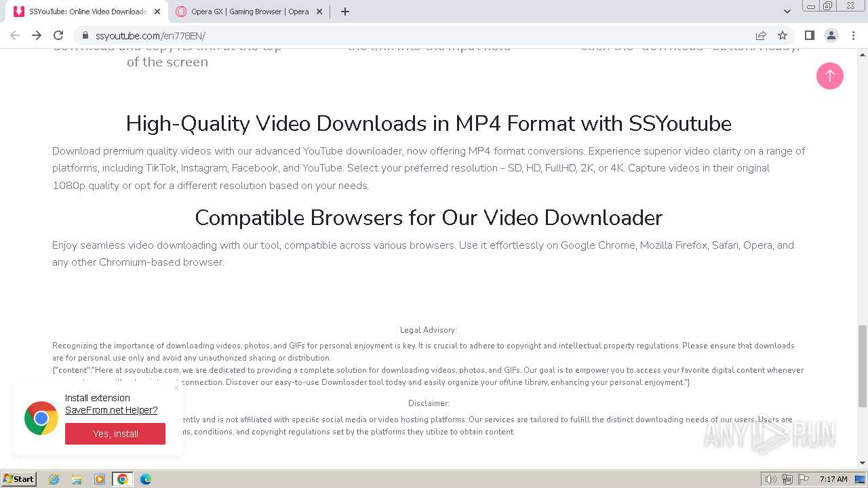Viewport: 868px width, 488px height.
Task: Click the scrollbar up arrow
Action: (x=863, y=54)
